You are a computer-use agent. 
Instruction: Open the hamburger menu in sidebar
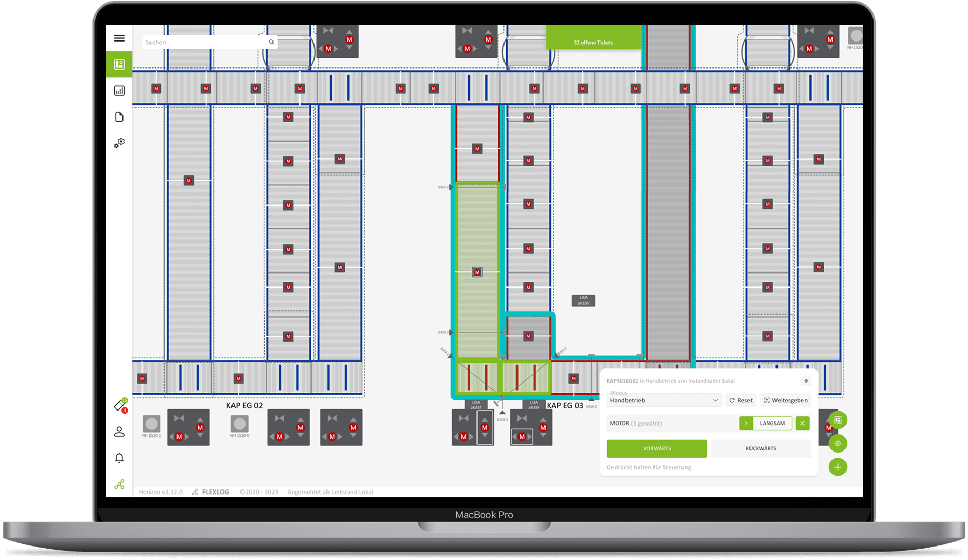pos(119,38)
